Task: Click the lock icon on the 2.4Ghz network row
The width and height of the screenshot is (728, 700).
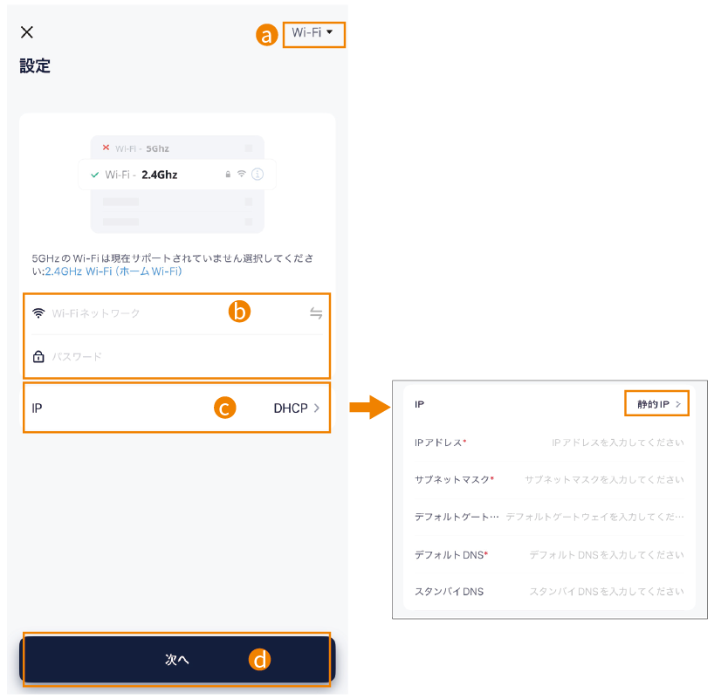Action: (228, 174)
